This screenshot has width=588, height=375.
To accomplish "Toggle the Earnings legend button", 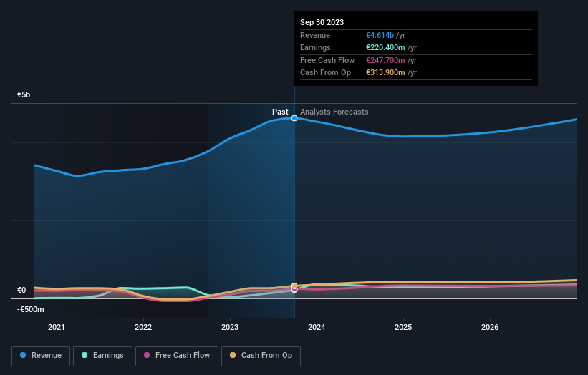I will pos(102,356).
